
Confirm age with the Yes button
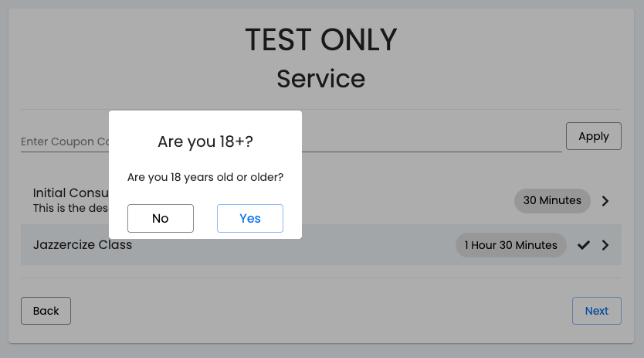coord(249,218)
